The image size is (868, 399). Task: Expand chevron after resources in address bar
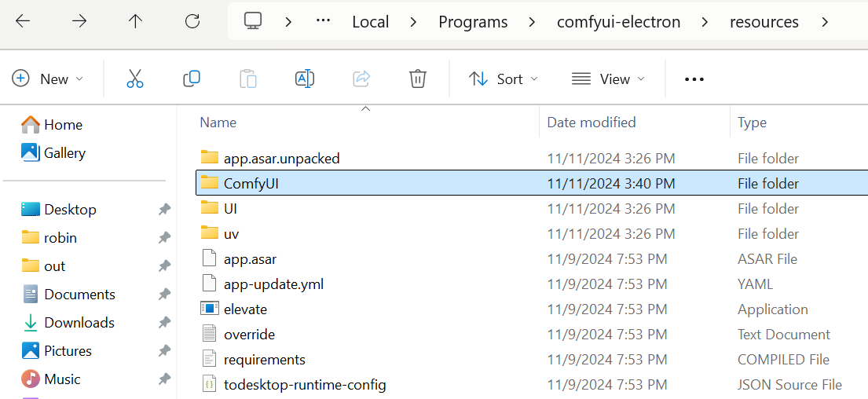coord(825,22)
